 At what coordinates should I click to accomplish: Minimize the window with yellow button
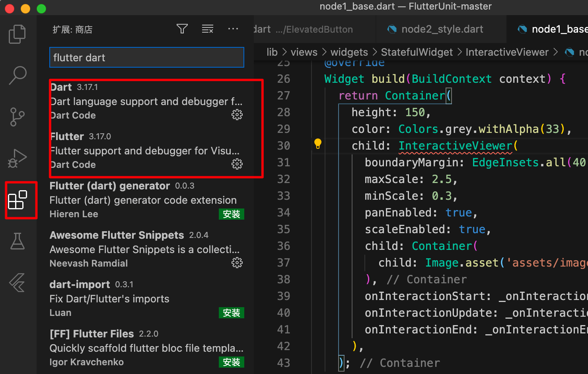tap(25, 9)
